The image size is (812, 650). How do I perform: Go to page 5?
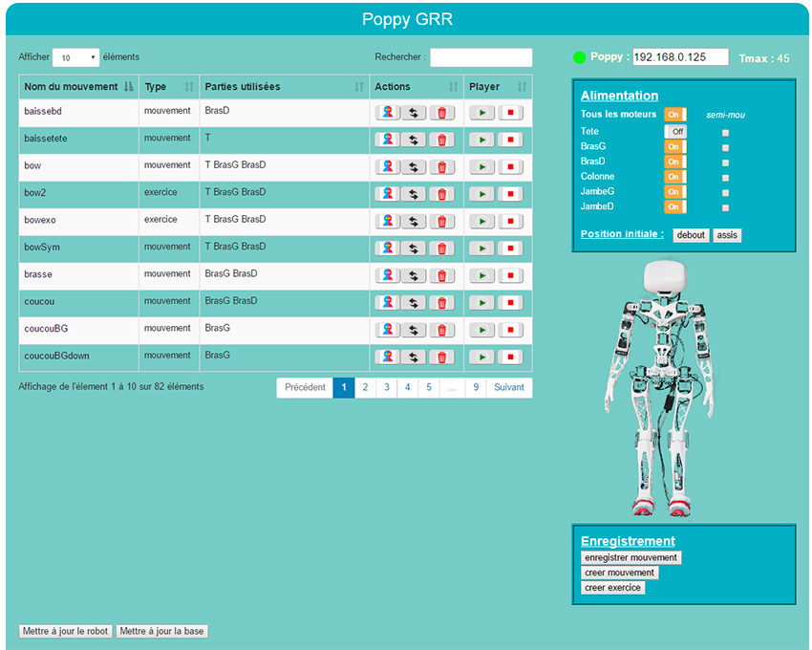click(x=429, y=387)
